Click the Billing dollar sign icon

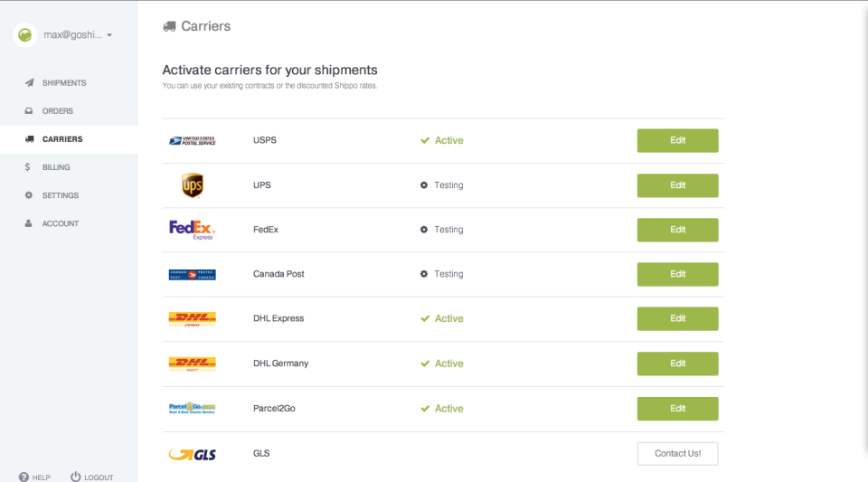pos(28,167)
